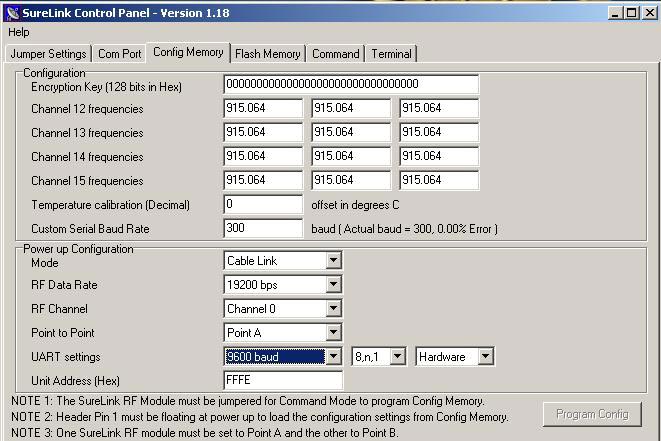Switch to the Com Port tab
Screen dimensions: 661x441
point(119,54)
